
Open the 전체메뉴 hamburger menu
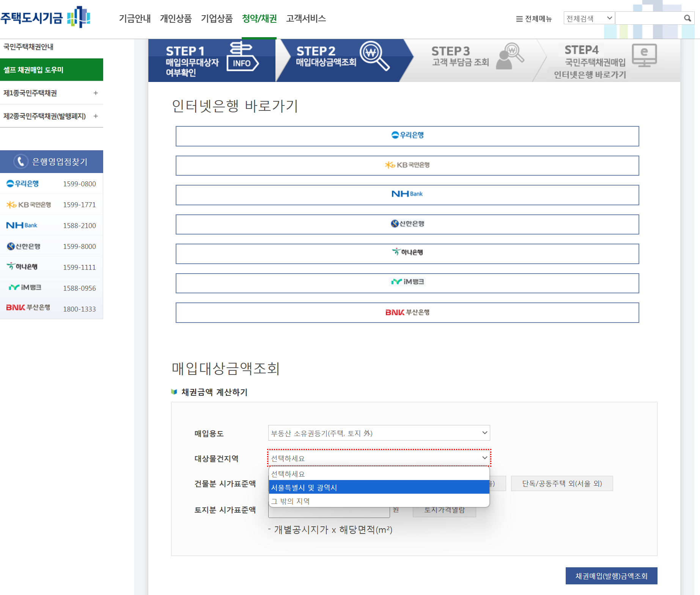click(x=534, y=19)
